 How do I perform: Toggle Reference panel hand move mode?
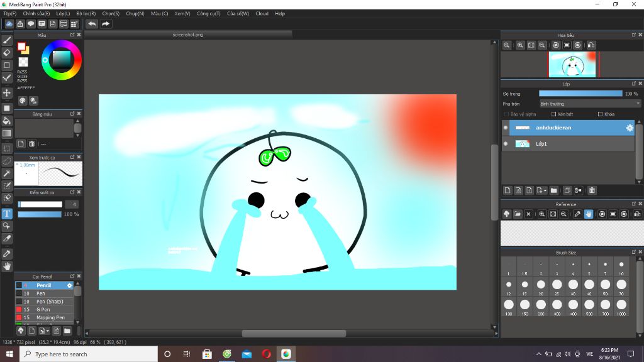pos(589,214)
